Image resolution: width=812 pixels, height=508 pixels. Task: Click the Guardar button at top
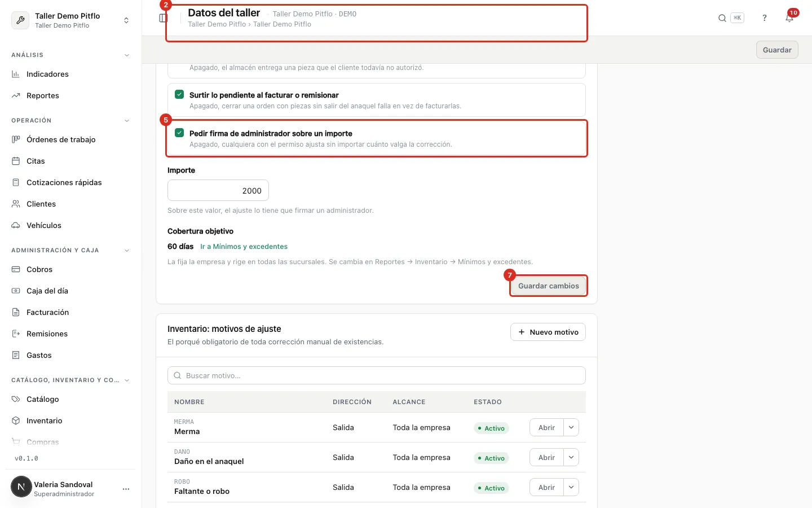[x=777, y=50]
